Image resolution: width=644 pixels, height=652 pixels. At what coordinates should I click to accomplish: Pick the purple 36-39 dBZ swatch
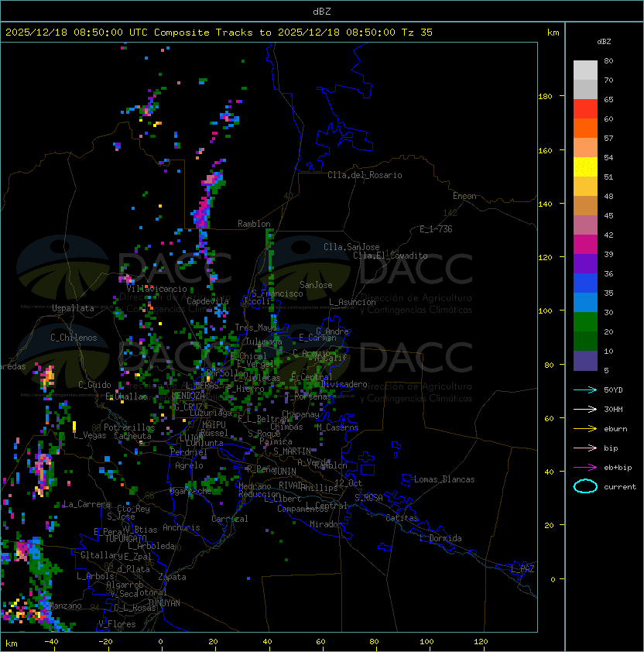pos(585,263)
